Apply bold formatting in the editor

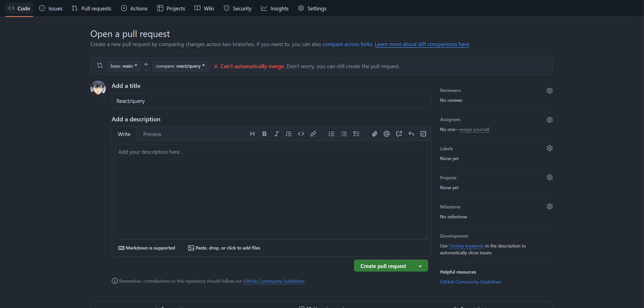tap(264, 134)
